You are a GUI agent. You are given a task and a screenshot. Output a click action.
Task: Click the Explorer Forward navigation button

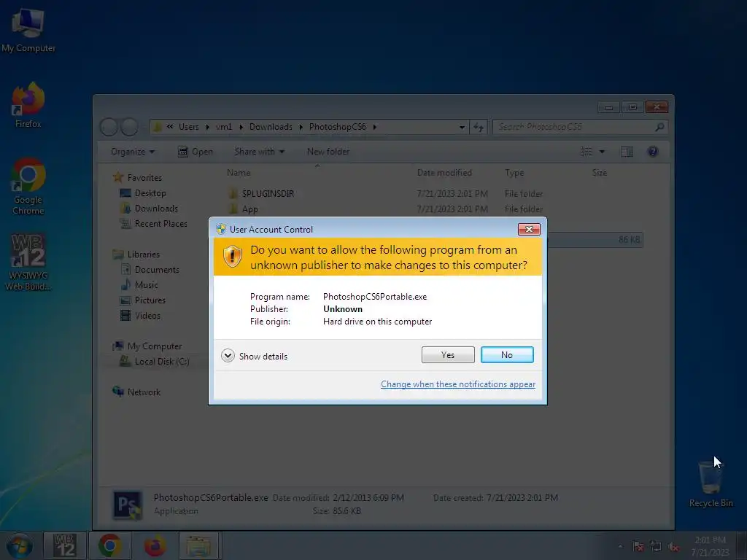pos(129,127)
